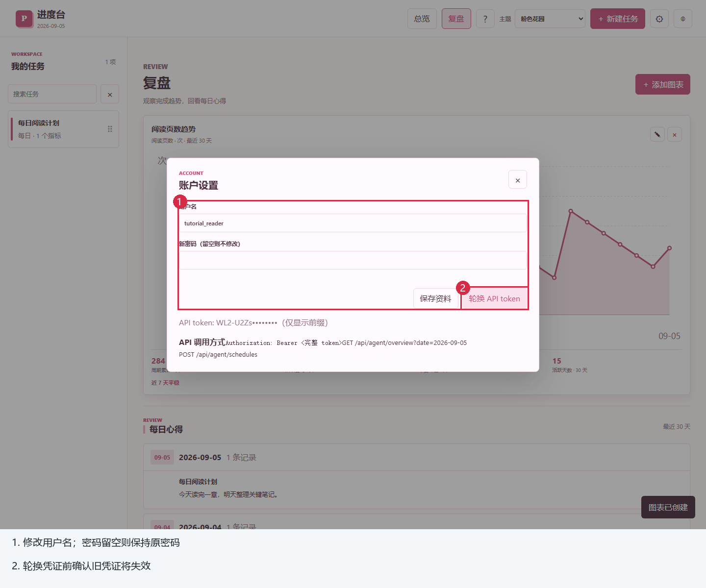The image size is (706, 588).
Task: Select the 每日阅读计划 task card
Action: coord(64,129)
